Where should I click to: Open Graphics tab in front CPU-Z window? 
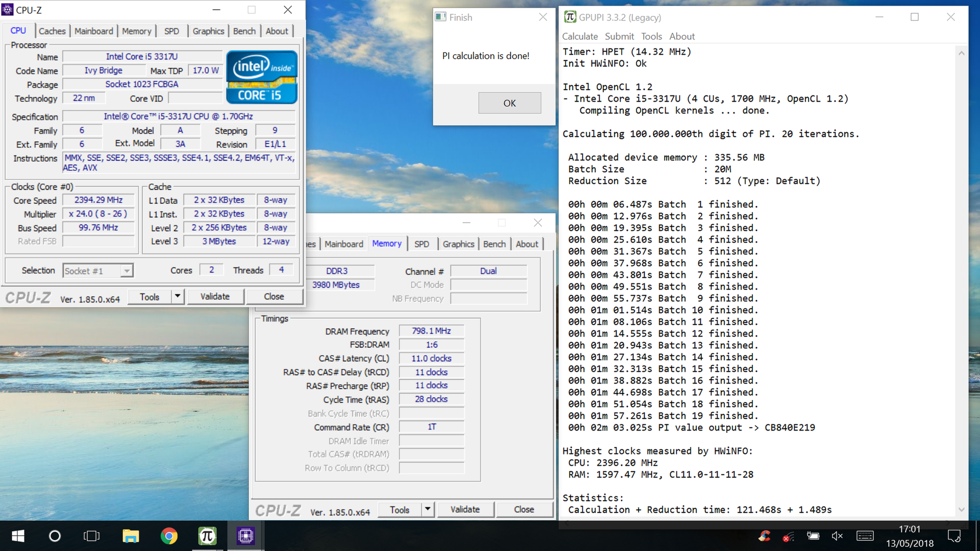tap(208, 31)
